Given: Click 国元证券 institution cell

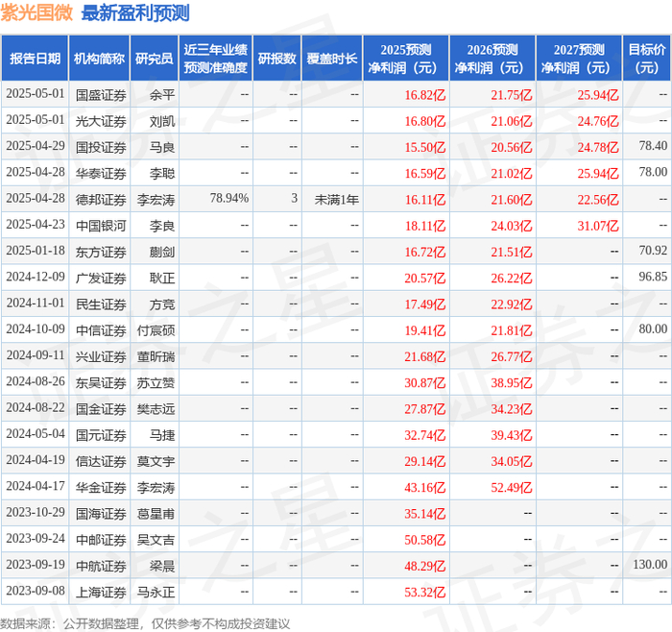Looking at the screenshot, I should click(101, 435).
